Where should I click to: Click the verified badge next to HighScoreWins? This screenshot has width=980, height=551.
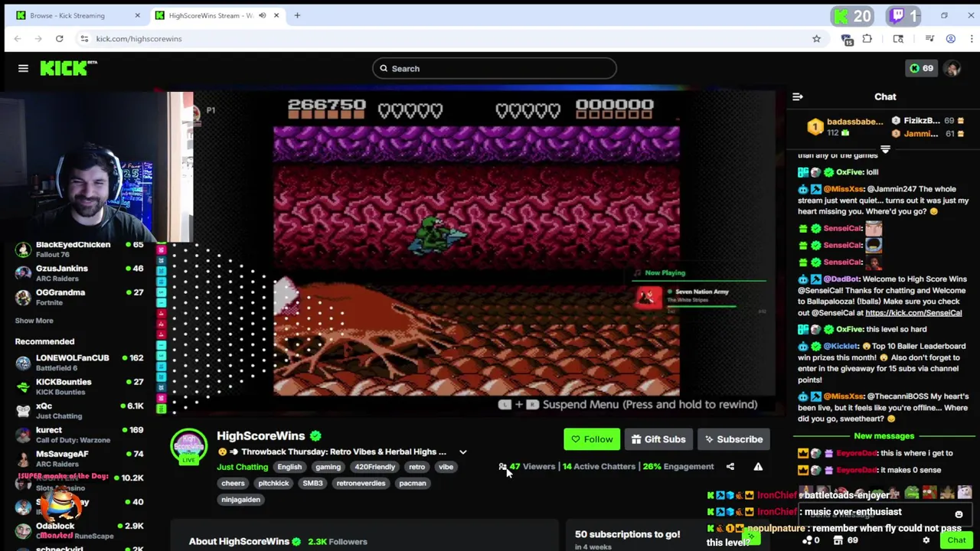[315, 435]
